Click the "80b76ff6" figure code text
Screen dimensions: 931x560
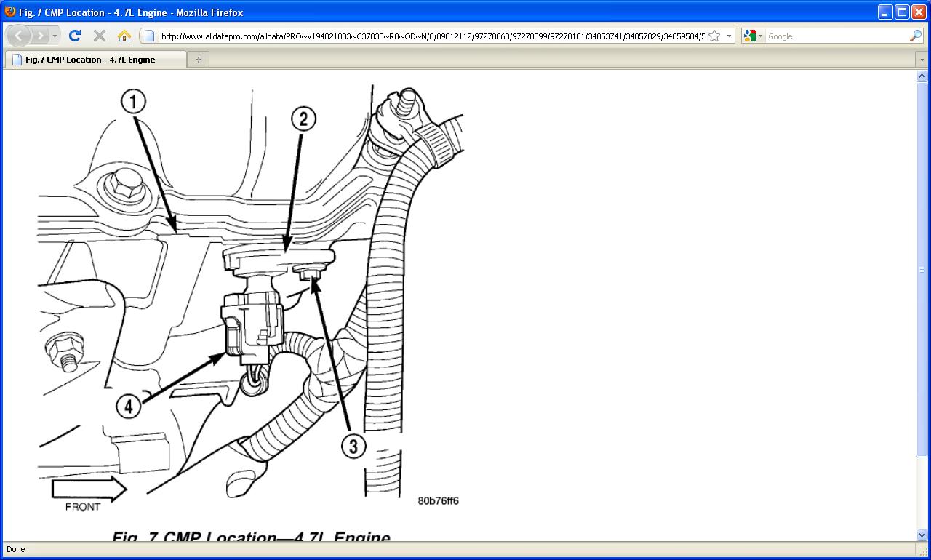tap(438, 500)
